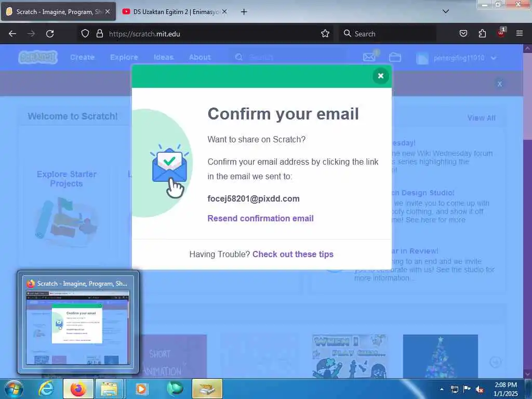
Task: Open the About menu item
Action: 200,57
